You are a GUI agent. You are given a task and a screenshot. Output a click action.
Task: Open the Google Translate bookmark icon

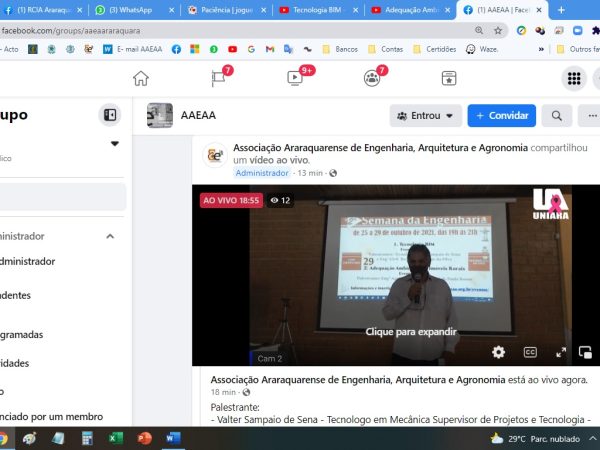[x=288, y=49]
